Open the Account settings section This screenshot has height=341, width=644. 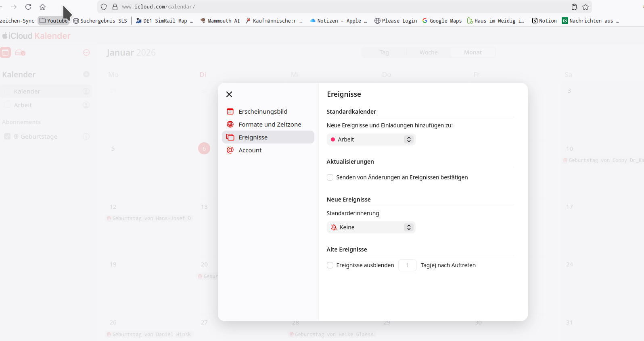(x=250, y=150)
